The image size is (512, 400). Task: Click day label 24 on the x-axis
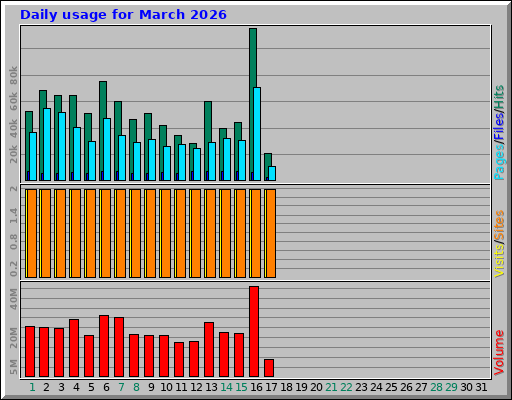pyautogui.click(x=376, y=387)
